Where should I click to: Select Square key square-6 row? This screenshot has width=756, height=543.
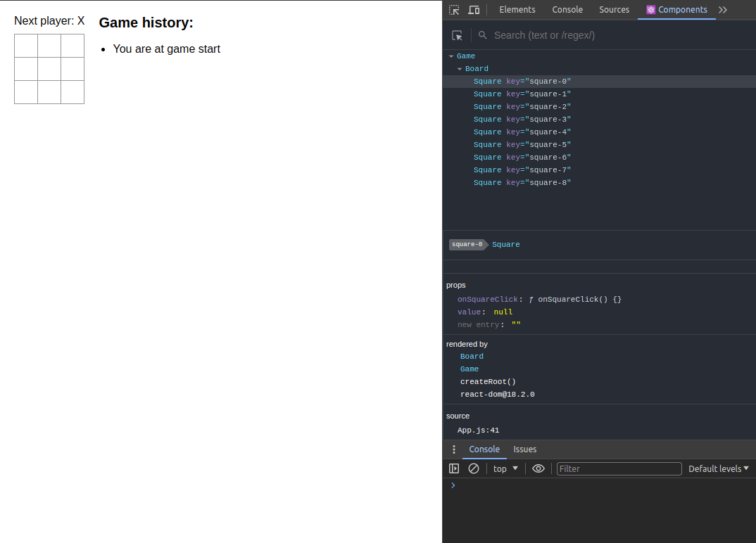click(599, 157)
